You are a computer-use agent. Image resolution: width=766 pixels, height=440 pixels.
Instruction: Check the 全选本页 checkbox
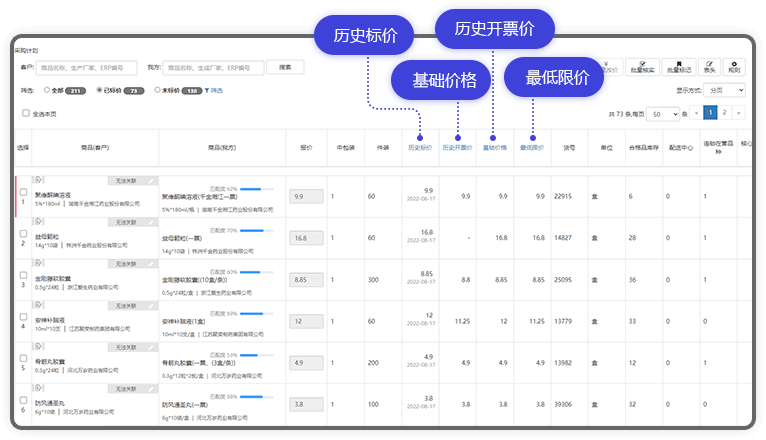[x=26, y=113]
